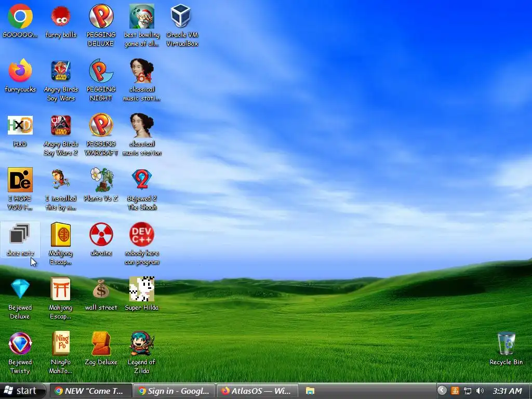This screenshot has width=532, height=399.
Task: Open the Bejewed 2 shortcut
Action: tap(141, 180)
